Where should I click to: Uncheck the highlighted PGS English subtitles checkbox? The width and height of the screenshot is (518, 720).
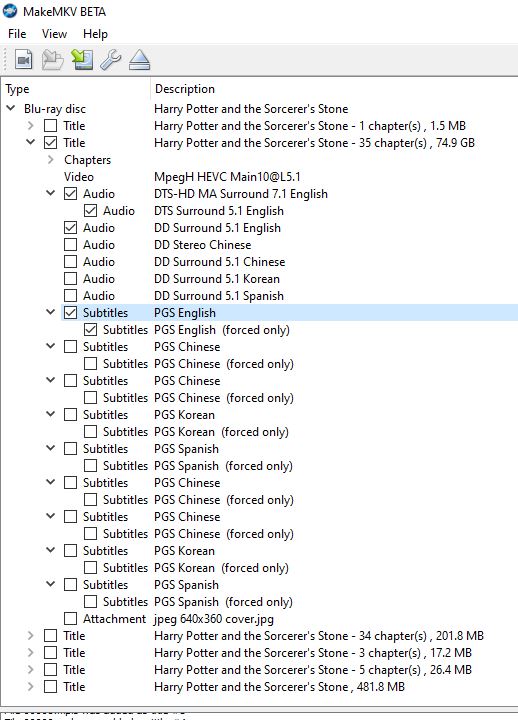(70, 313)
